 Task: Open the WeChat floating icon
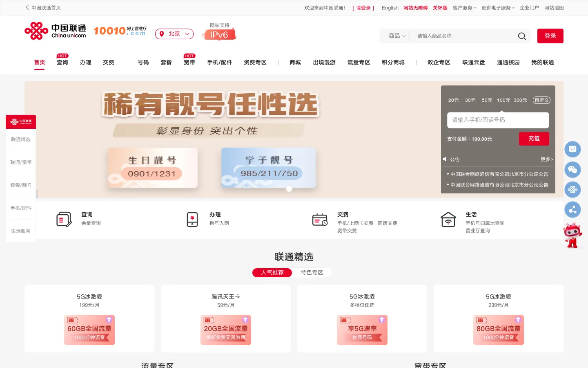572,170
